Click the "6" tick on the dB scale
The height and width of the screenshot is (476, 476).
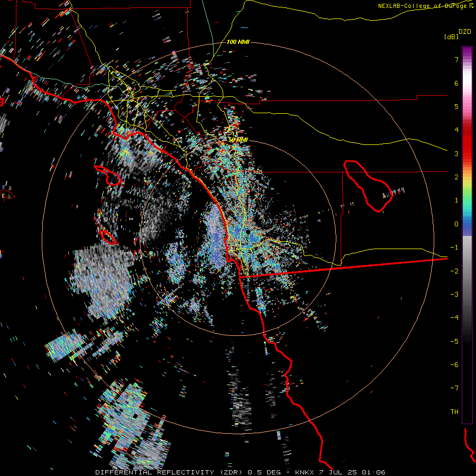tap(456, 83)
